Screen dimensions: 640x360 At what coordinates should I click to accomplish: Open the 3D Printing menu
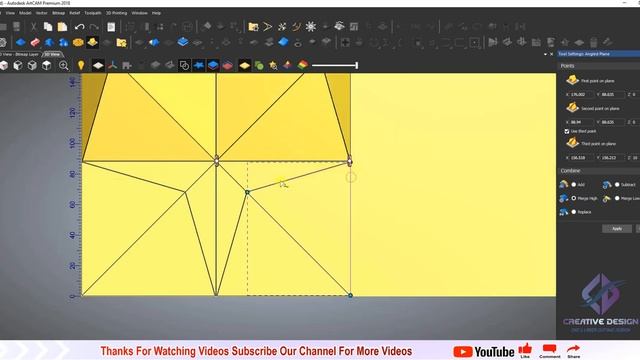[117, 13]
